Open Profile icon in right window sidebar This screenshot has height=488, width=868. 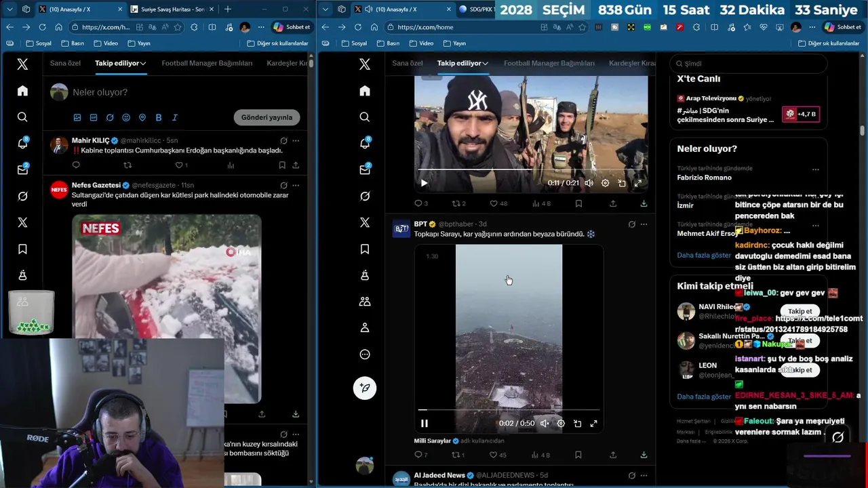click(365, 328)
